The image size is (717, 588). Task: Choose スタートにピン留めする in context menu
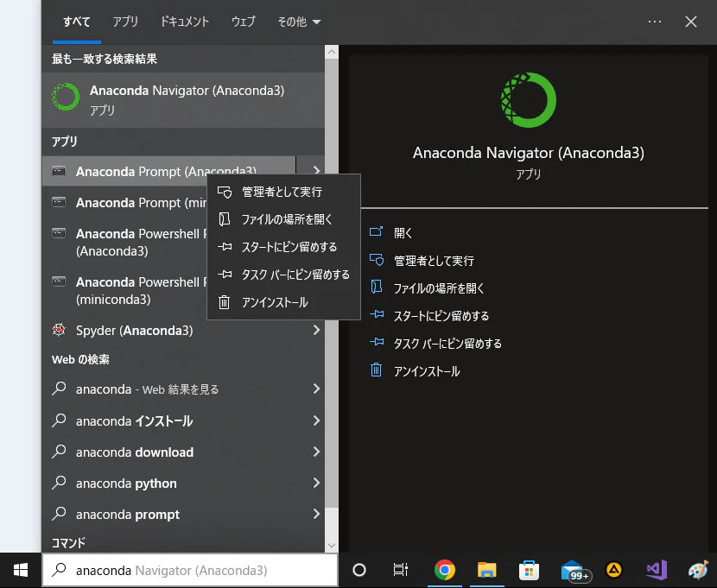283,247
